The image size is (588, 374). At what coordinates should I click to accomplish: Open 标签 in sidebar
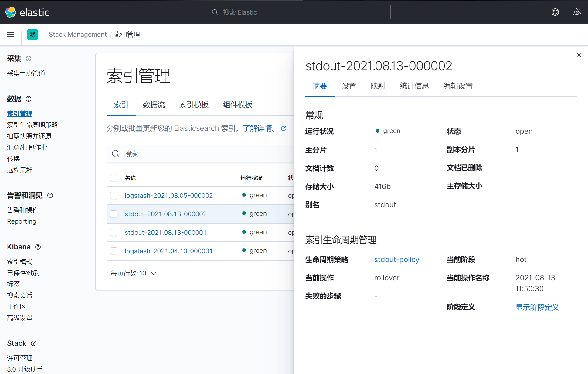coord(13,284)
